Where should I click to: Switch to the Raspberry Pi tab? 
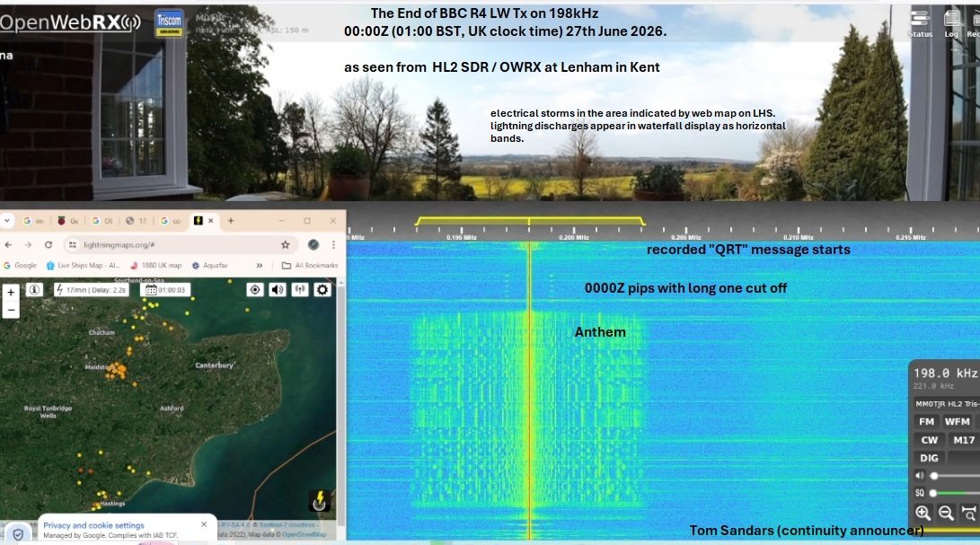(x=68, y=221)
